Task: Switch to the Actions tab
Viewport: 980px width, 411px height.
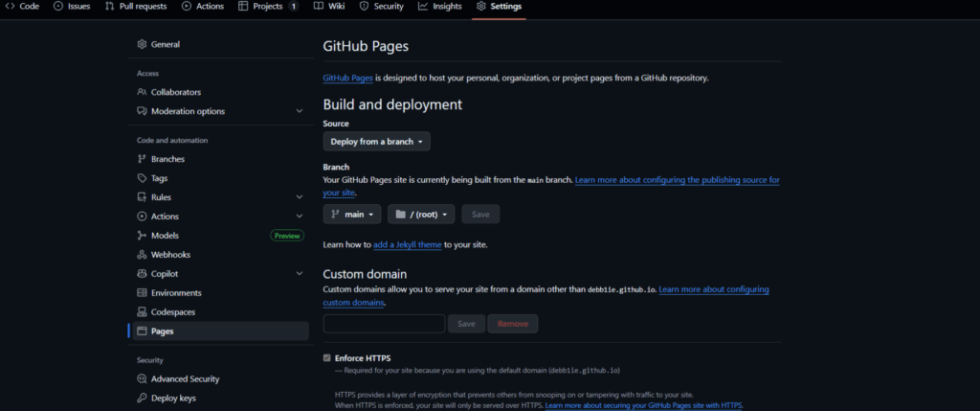Action: 203,7
